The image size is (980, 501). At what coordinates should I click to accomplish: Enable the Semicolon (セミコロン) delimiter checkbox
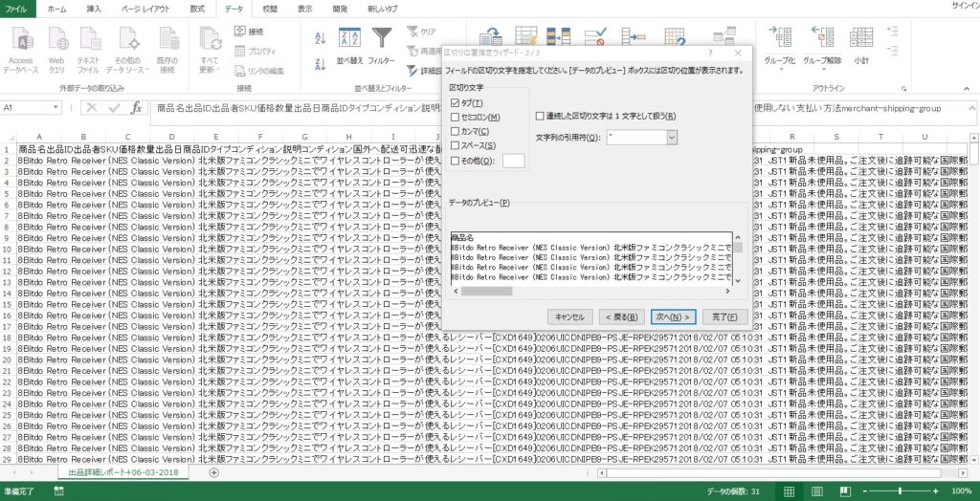click(x=455, y=118)
